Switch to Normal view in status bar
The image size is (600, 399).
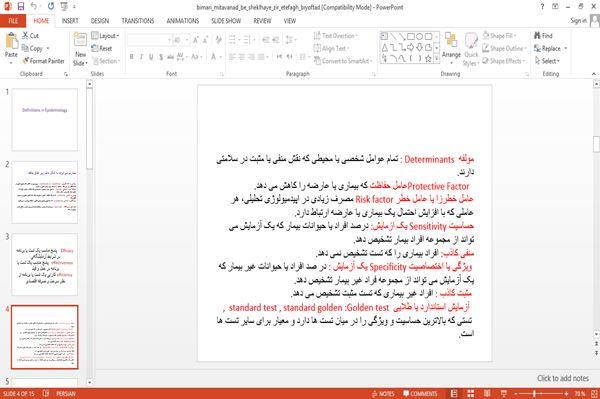pyautogui.click(x=454, y=393)
